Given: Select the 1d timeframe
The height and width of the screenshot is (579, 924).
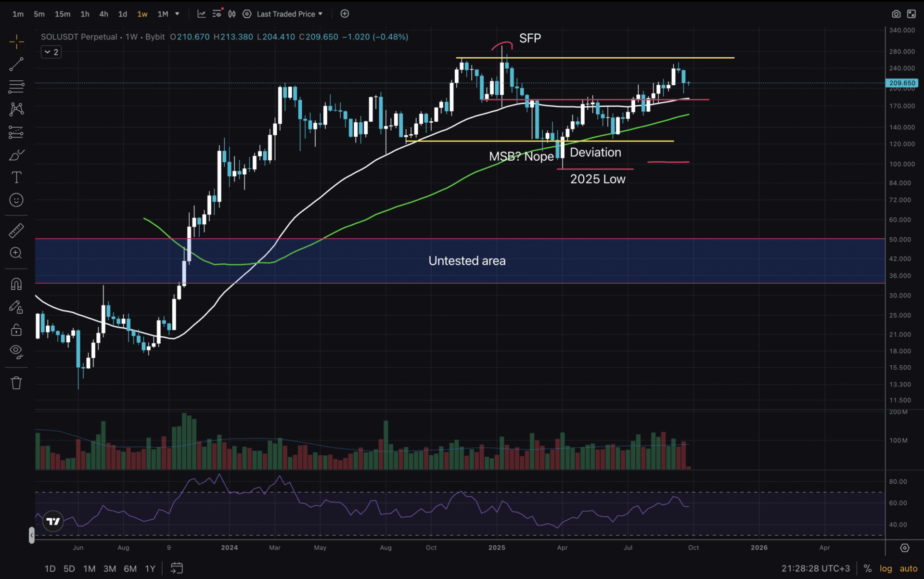Looking at the screenshot, I should tap(123, 14).
